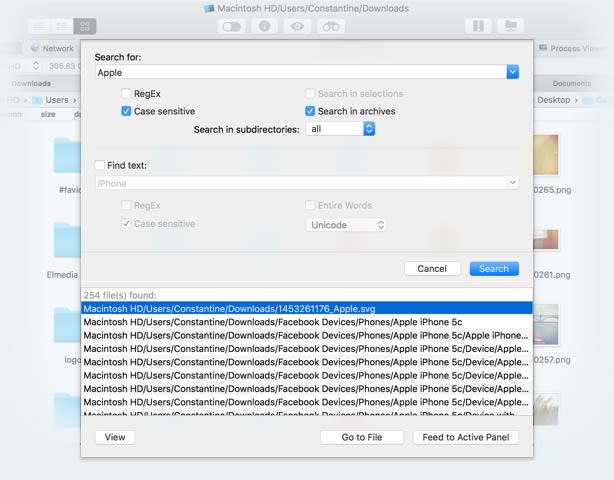Image resolution: width=614 pixels, height=480 pixels.
Task: Click the Downloads tab in background panel
Action: [x=31, y=83]
